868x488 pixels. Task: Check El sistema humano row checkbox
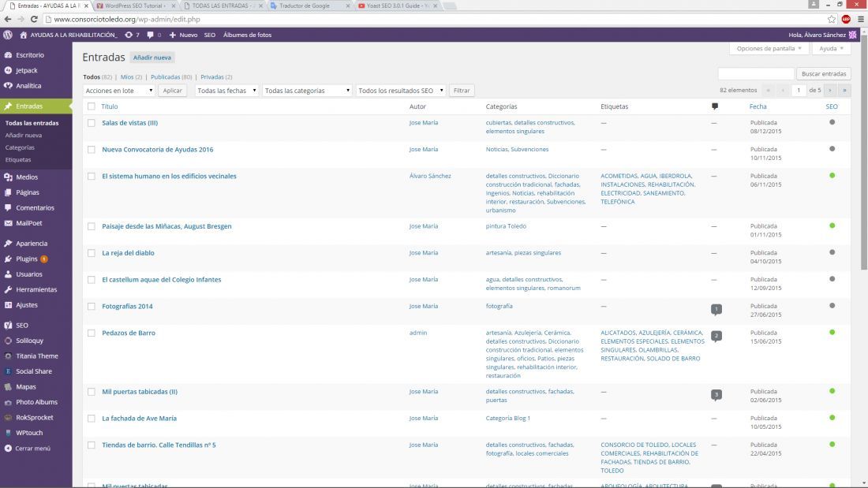(92, 176)
